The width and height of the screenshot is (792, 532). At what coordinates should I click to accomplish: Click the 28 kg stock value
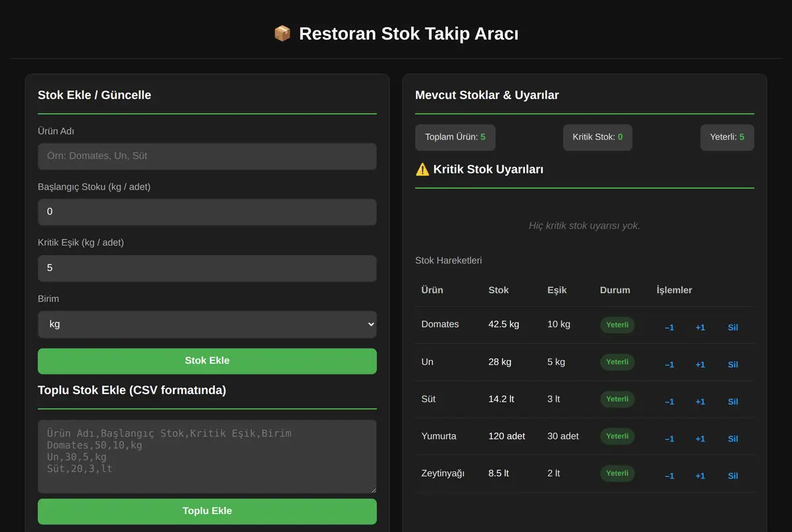tap(500, 362)
